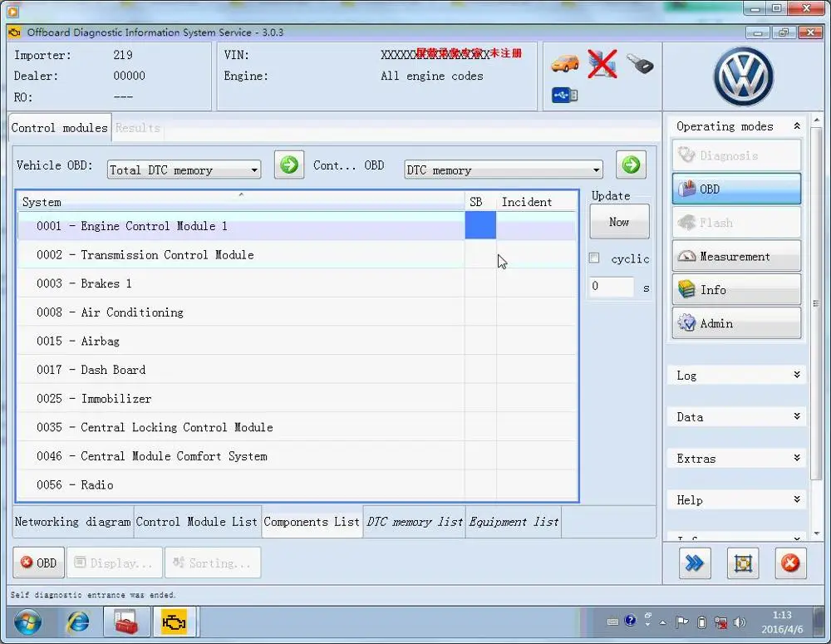Select the OBD operating mode
The image size is (831, 644).
(736, 189)
